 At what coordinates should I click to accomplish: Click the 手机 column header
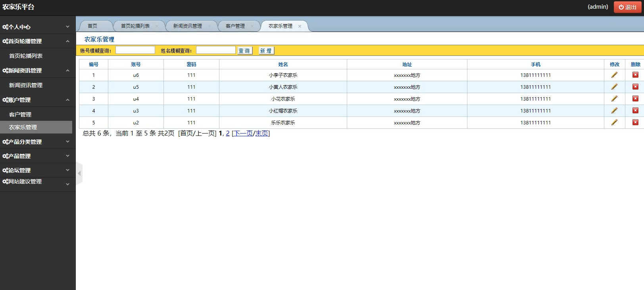coord(536,65)
